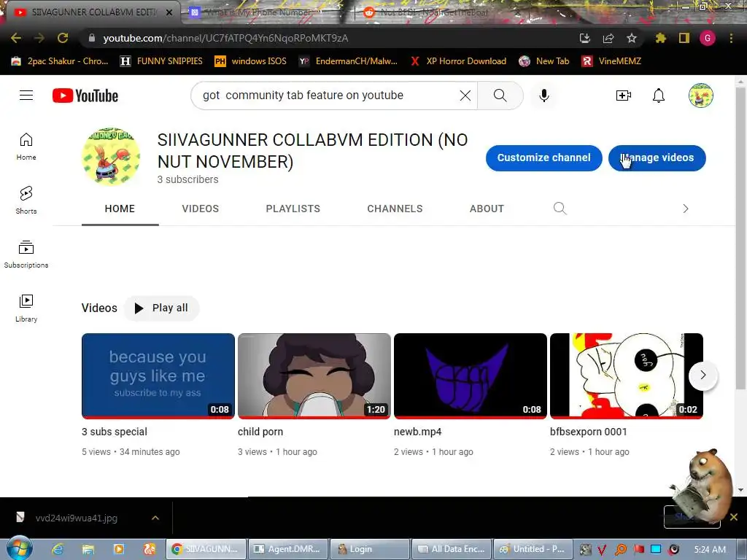
Task: Show more channel tabs with the right chevron
Action: click(686, 209)
